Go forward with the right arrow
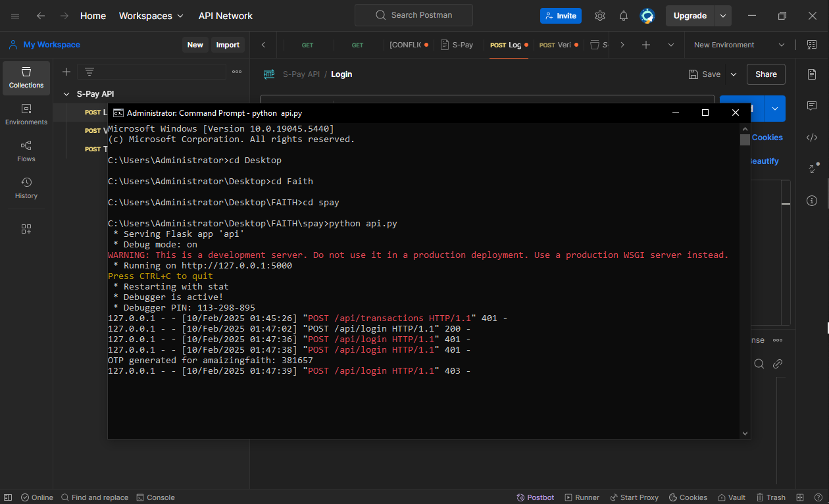Viewport: 829px width, 504px height. 64,16
